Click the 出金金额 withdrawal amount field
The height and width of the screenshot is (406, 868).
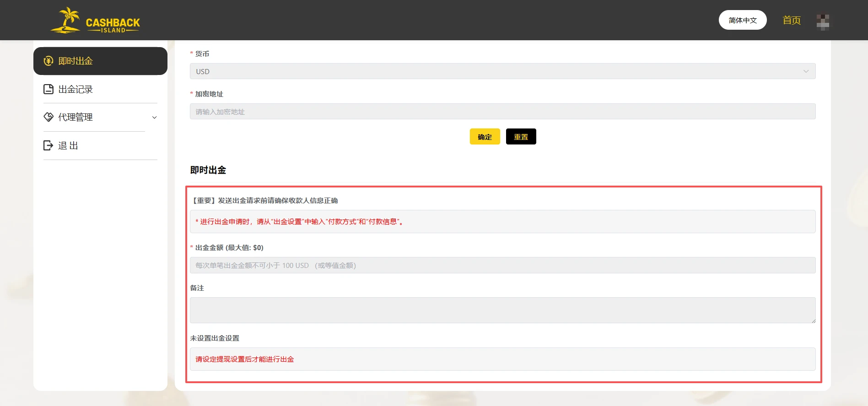(x=502, y=265)
